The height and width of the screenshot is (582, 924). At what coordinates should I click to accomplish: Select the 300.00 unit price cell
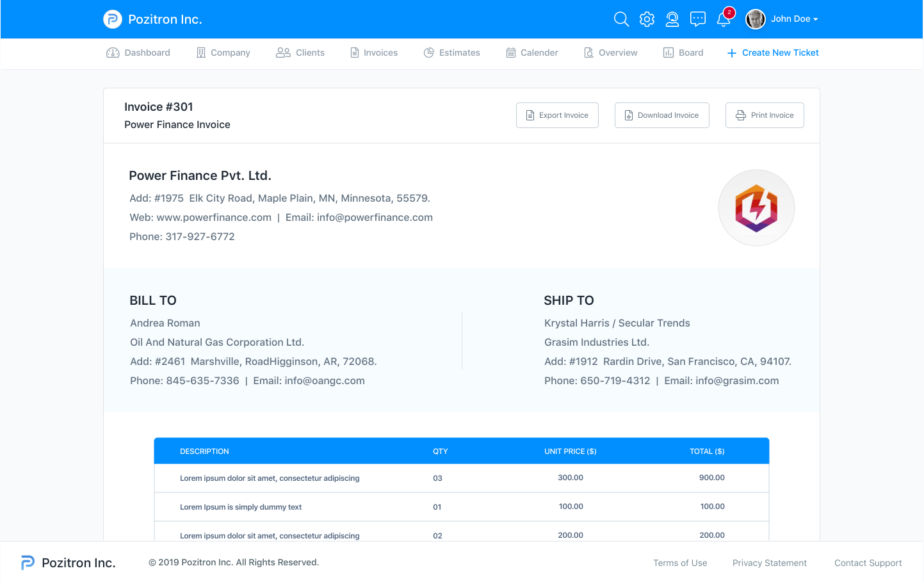click(571, 478)
